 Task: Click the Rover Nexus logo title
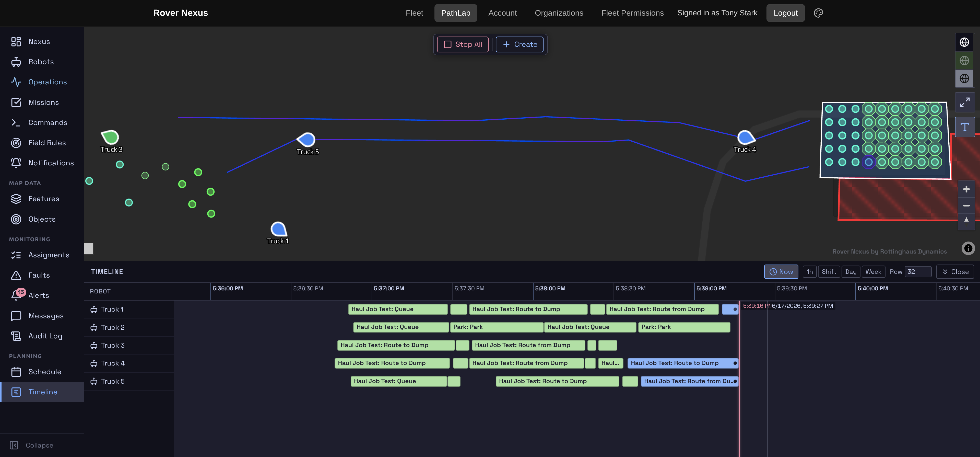pos(181,13)
